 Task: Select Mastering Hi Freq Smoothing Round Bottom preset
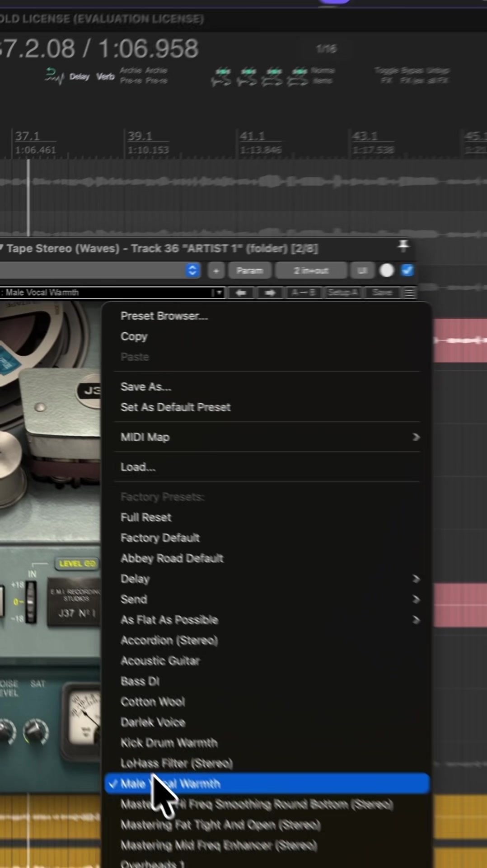coord(267,804)
